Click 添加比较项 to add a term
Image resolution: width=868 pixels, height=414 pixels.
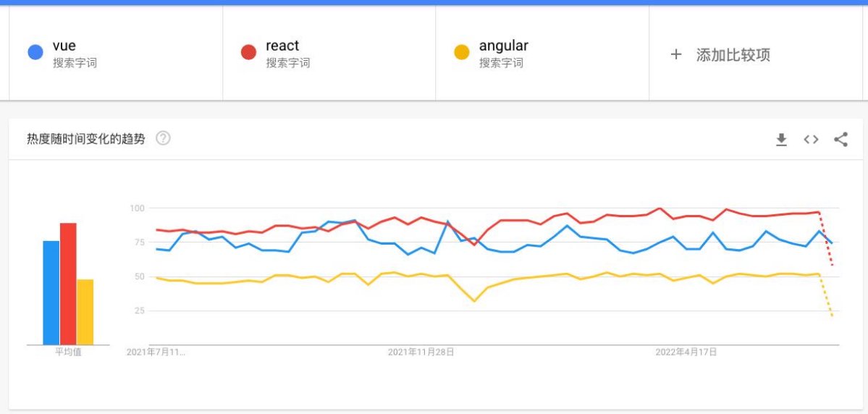(x=733, y=55)
